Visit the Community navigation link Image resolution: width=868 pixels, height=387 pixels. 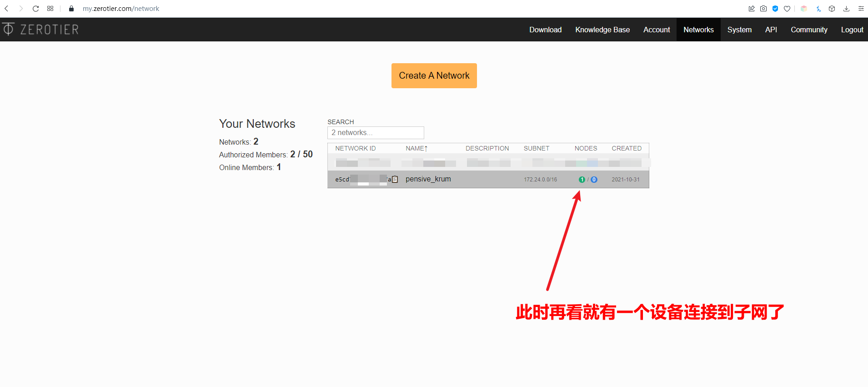[x=809, y=30]
